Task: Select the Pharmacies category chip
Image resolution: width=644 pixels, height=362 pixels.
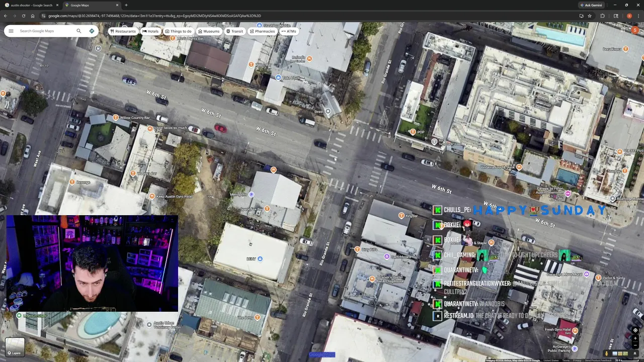Action: click(x=262, y=31)
